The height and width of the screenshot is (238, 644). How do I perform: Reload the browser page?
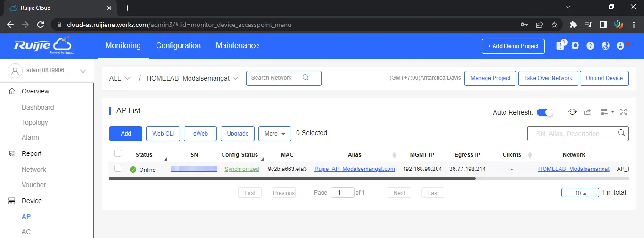pos(41,25)
